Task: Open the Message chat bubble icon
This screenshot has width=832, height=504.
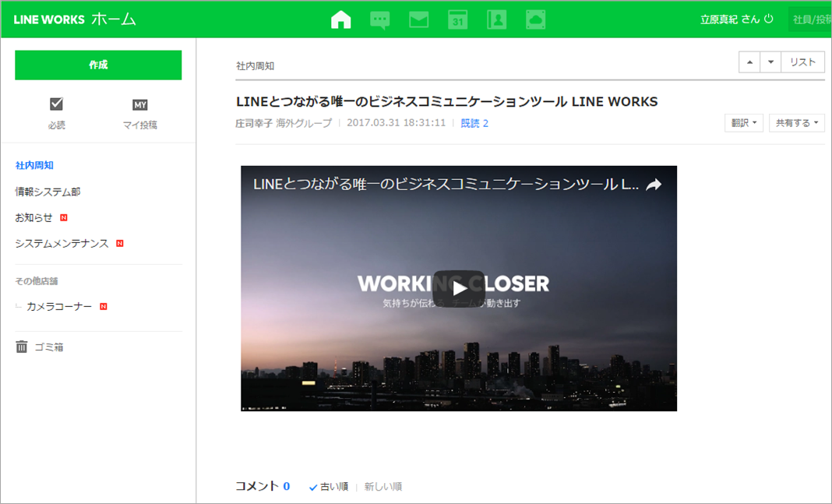Action: point(380,19)
